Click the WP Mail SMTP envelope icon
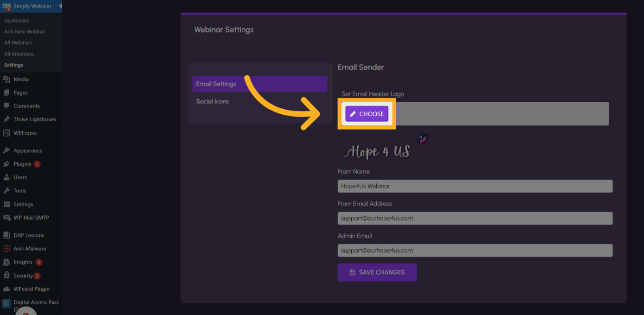The height and width of the screenshot is (315, 644). (x=6, y=218)
